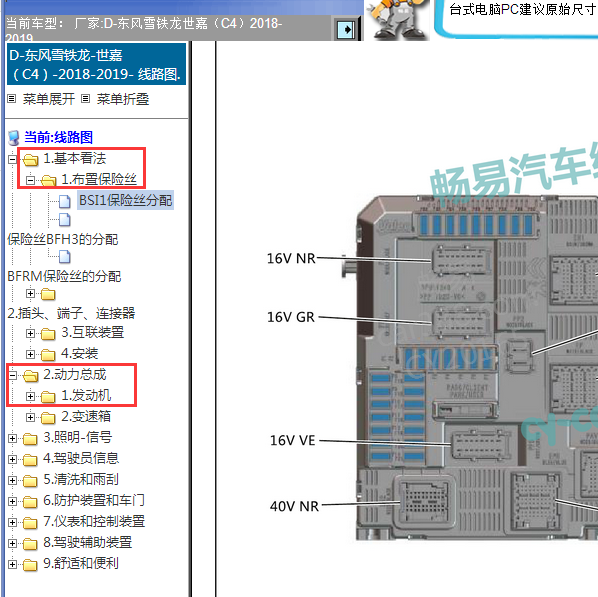The height and width of the screenshot is (597, 598).
Task: Expand the 6.防护装置和车门 node
Action: 12,502
